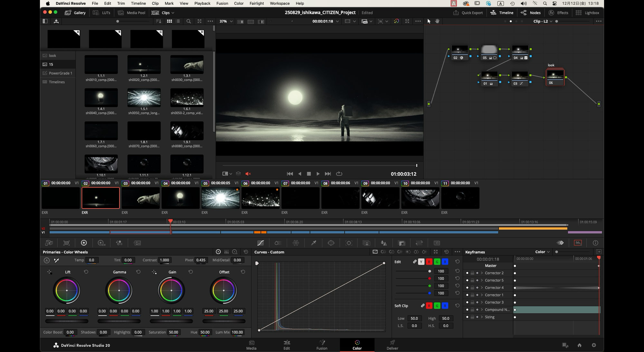
Task: Open the Scopes palette icon
Action: (578, 243)
